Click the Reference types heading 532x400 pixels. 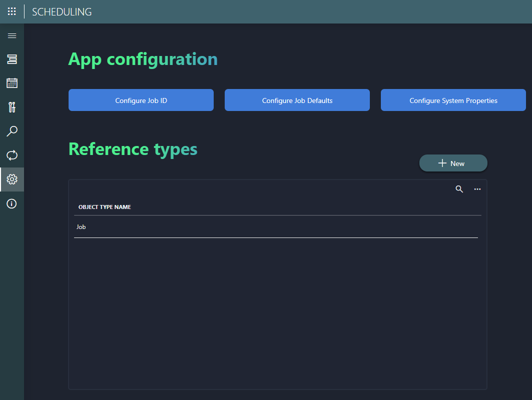point(133,148)
